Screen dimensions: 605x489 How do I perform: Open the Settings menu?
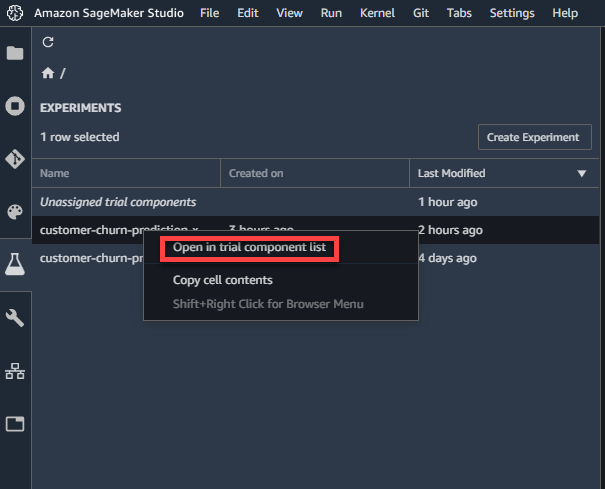512,13
